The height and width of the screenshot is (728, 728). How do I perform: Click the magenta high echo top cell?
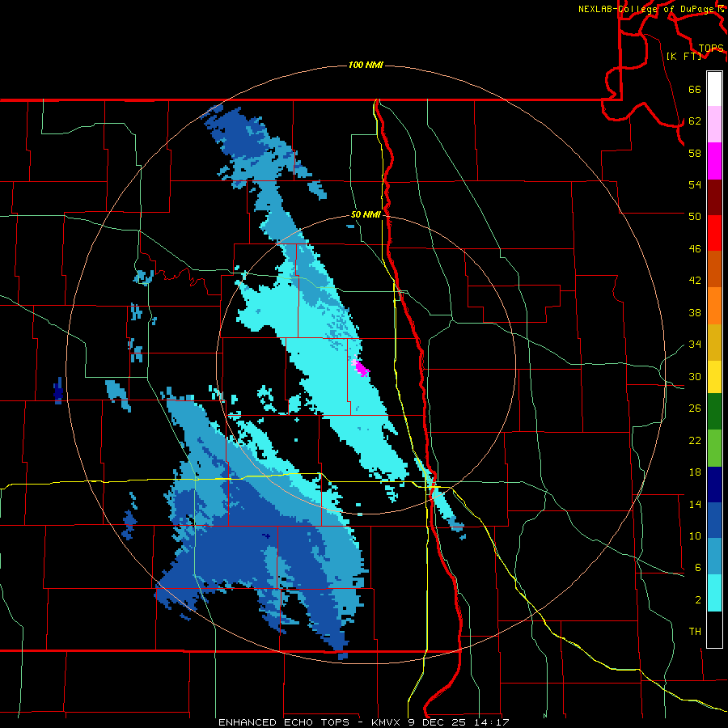pos(361,367)
